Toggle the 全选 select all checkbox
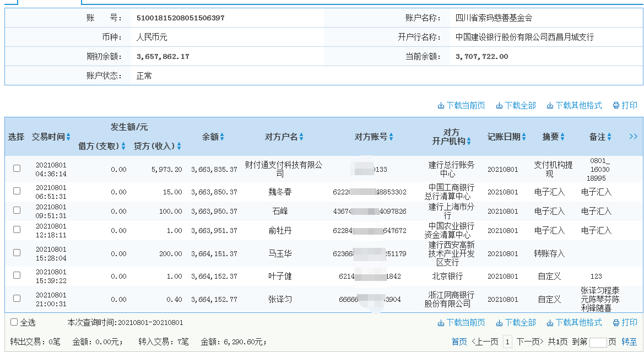Image resolution: width=644 pixels, height=352 pixels. (x=14, y=322)
